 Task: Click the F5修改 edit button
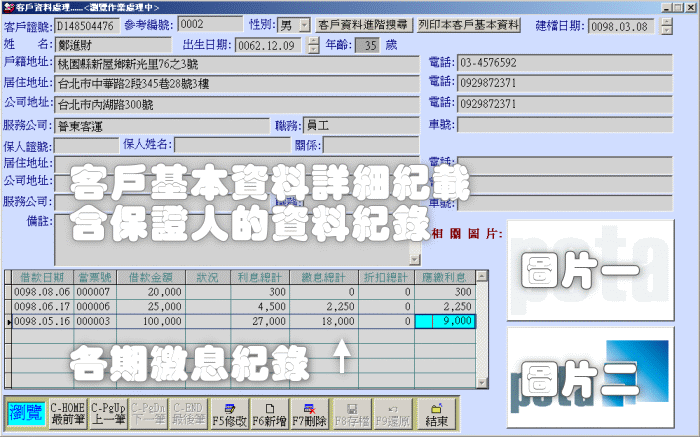229,414
